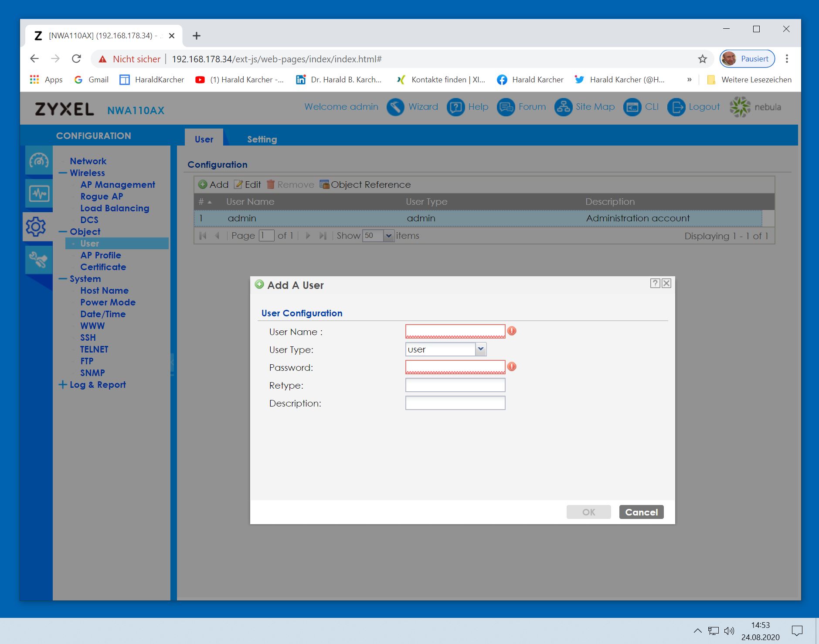Image resolution: width=819 pixels, height=644 pixels.
Task: Click the Logout icon
Action: (676, 107)
